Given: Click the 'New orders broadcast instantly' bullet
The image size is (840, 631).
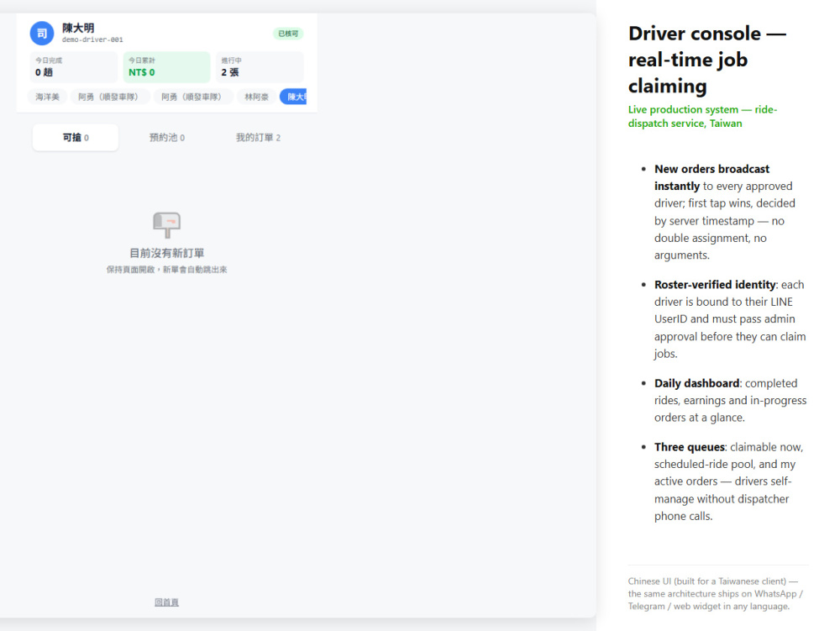Looking at the screenshot, I should click(x=724, y=212).
